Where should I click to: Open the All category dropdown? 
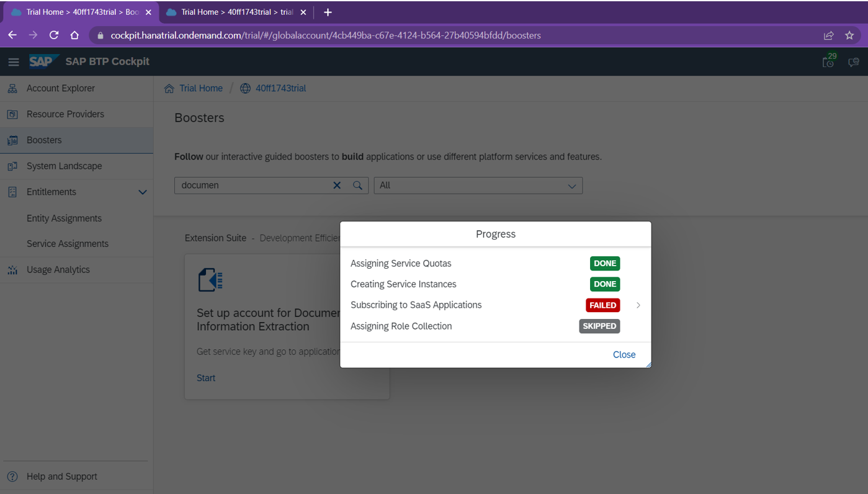tap(571, 185)
